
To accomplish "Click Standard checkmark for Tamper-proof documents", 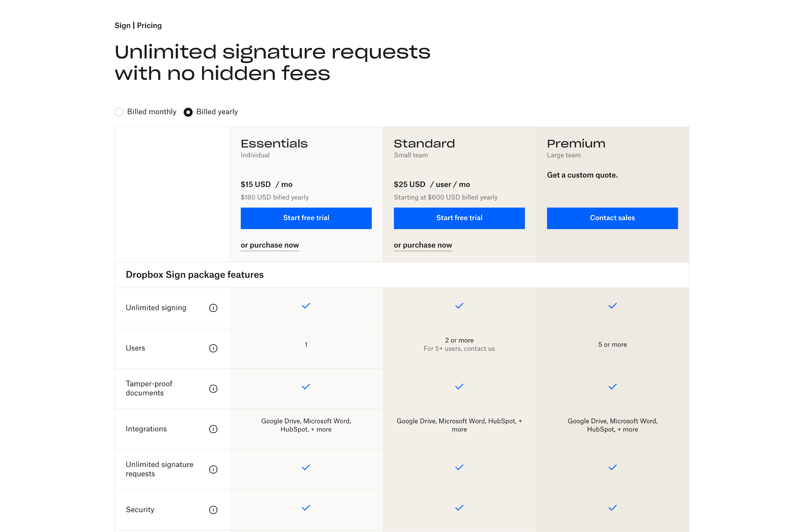I will (x=459, y=387).
